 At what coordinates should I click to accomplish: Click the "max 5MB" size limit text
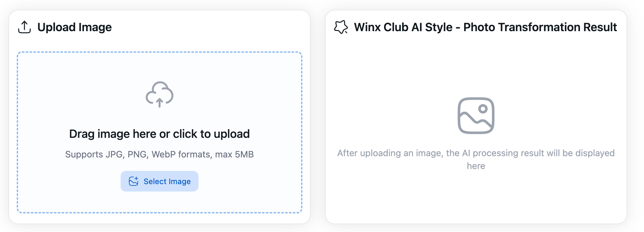pyautogui.click(x=235, y=155)
